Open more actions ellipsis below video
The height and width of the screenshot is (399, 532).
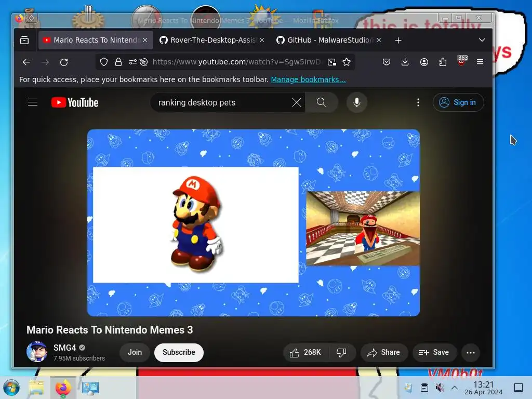pyautogui.click(x=471, y=353)
